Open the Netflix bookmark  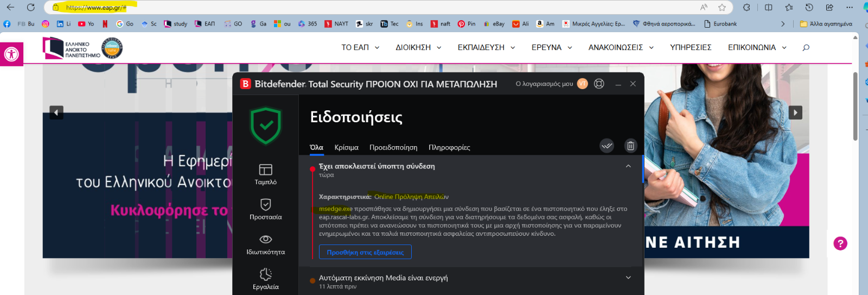click(x=105, y=24)
